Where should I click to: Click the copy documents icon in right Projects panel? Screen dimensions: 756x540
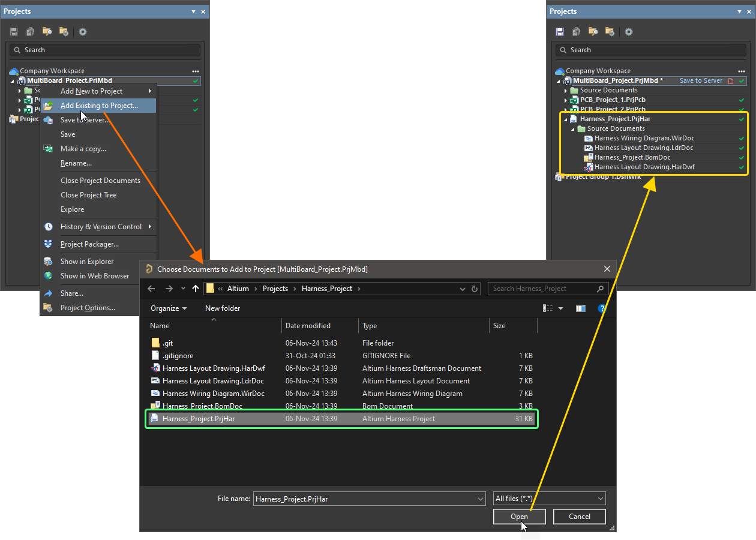pyautogui.click(x=577, y=32)
